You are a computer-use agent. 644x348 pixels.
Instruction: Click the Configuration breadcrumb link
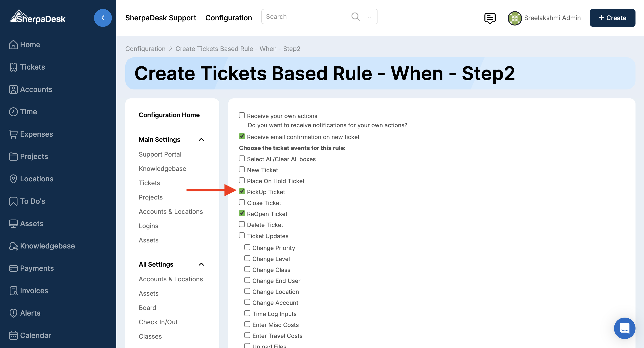pyautogui.click(x=145, y=49)
